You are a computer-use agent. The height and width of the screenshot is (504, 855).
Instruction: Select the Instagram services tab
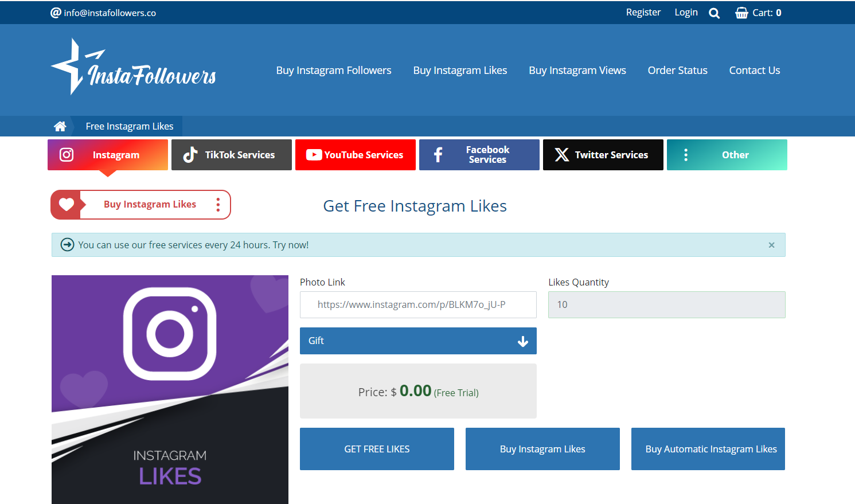[108, 155]
